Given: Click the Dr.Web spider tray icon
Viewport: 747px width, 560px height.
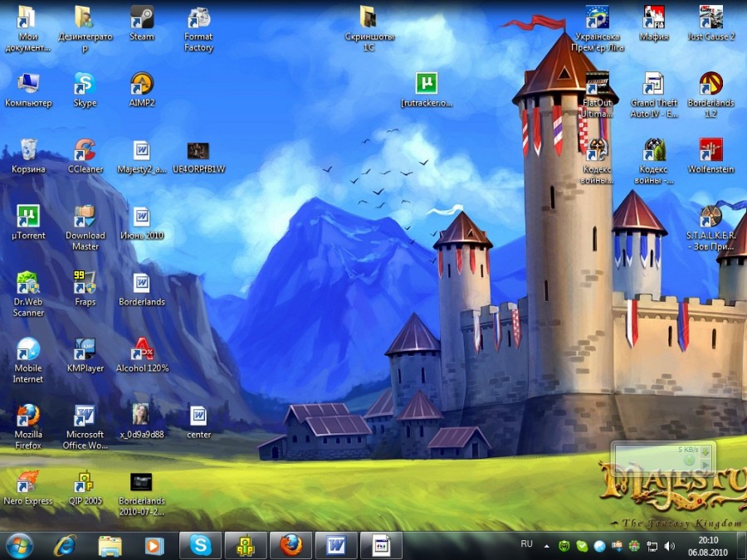Looking at the screenshot, I should [564, 546].
